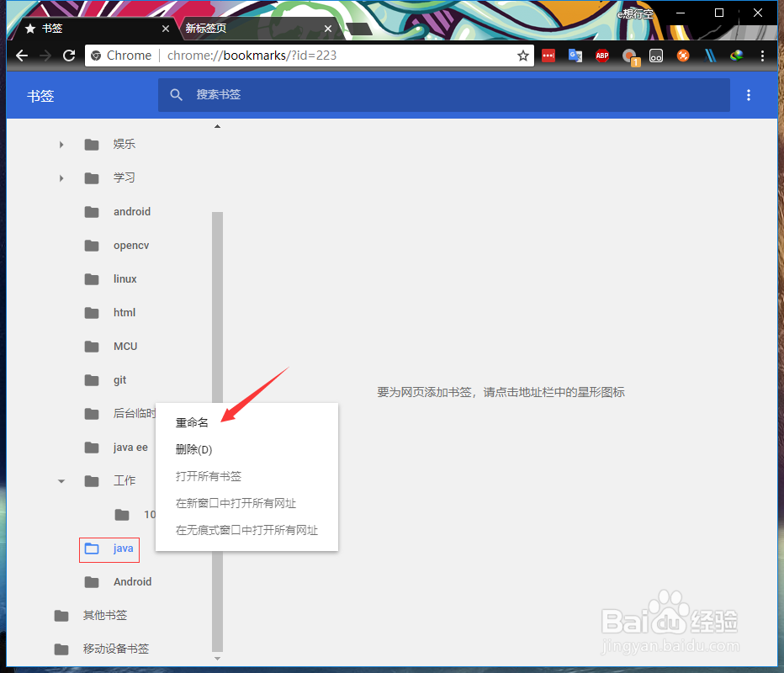Open the Adblock Plus extension icon
784x673 pixels.
[x=602, y=56]
